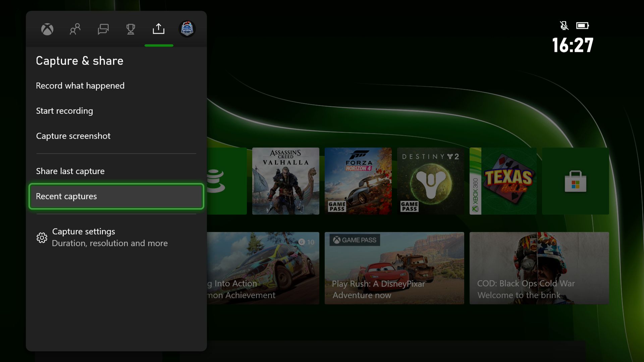Open the Achievements trophy tab
Screen dimensions: 644x362
[131, 29]
